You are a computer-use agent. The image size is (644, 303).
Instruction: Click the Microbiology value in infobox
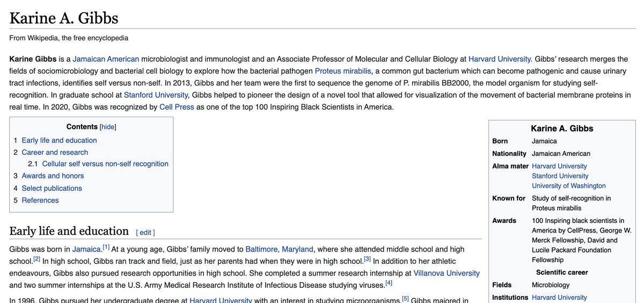click(551, 285)
